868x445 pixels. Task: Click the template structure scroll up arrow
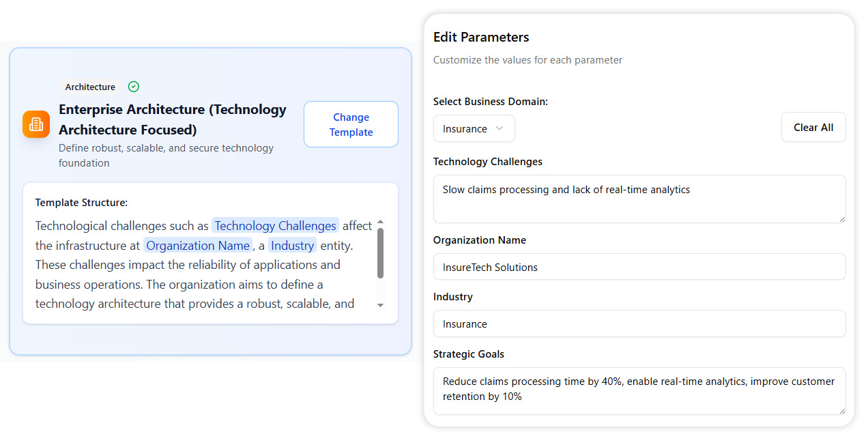(x=381, y=222)
